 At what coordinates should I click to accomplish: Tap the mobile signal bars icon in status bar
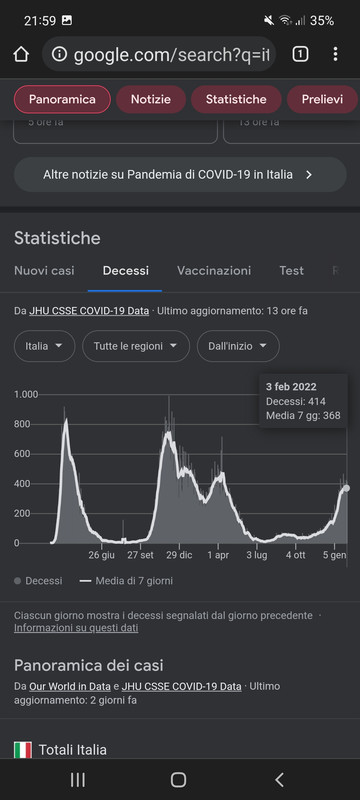[300, 20]
